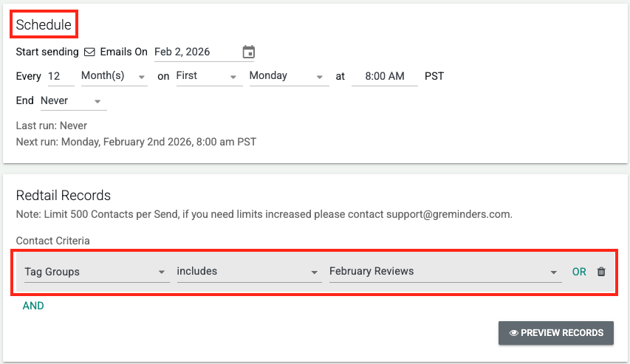Click the Every interval field showing 12

coord(61,76)
